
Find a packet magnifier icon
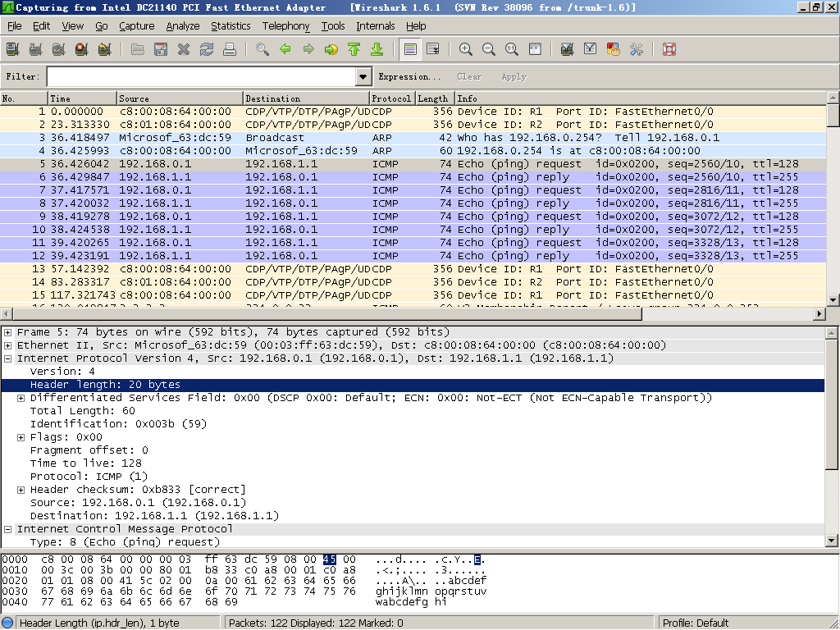pos(262,49)
